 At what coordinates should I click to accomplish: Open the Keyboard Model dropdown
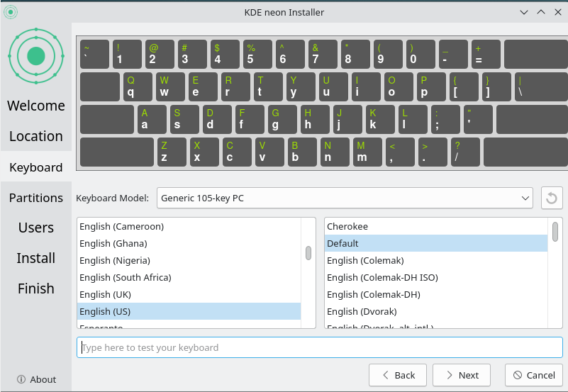point(345,198)
